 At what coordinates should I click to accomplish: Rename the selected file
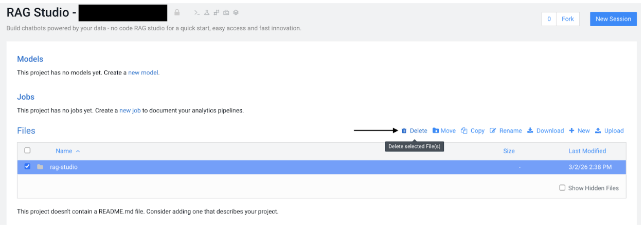[x=506, y=131]
